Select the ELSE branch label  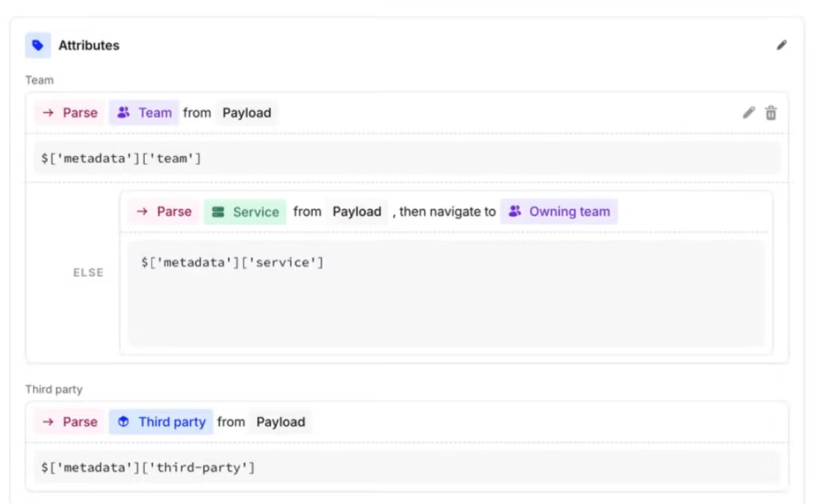point(88,272)
